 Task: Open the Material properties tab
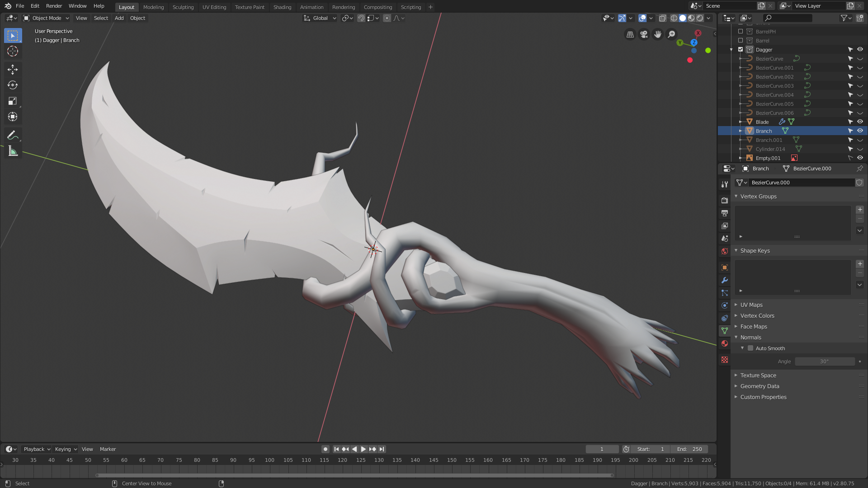point(725,343)
